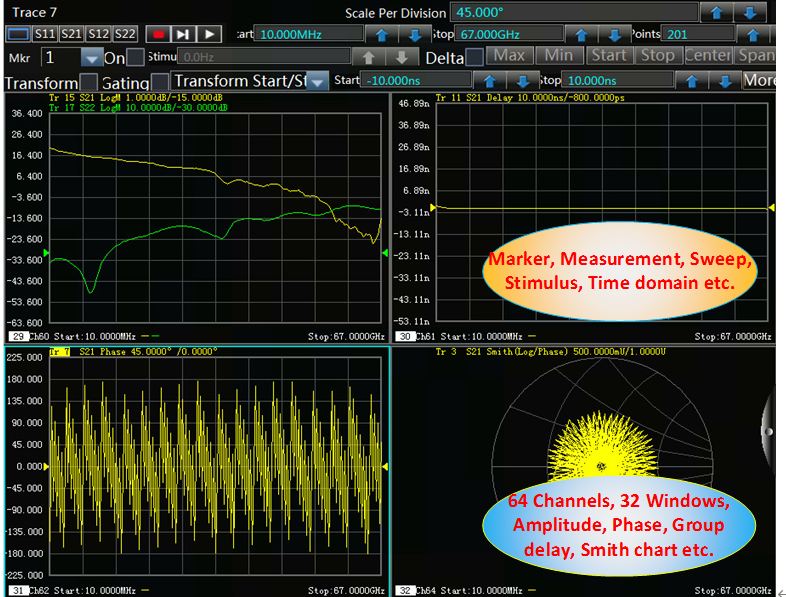
Task: Expand the Transform Start/Stop dropdown
Action: tap(318, 81)
